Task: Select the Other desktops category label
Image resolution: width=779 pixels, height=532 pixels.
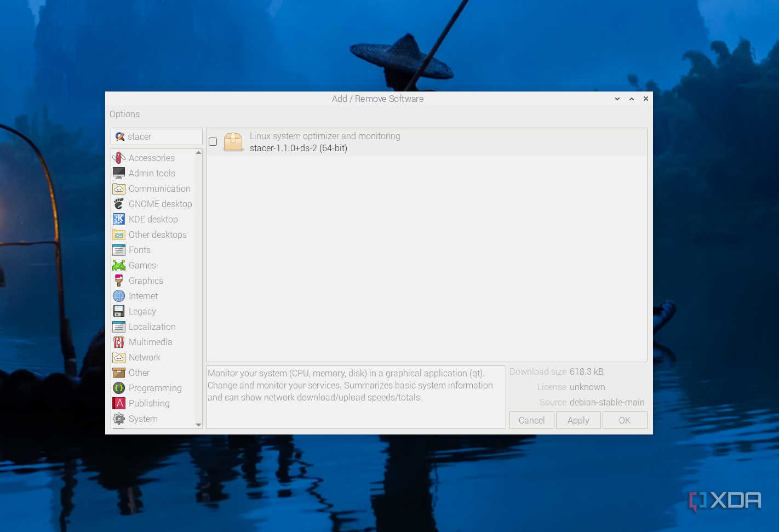Action: pos(158,234)
